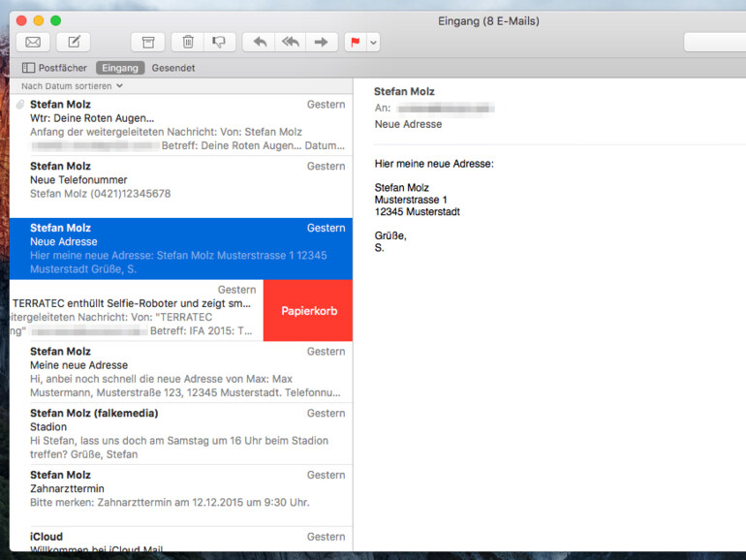
Task: Click the red Papierkorb delete button
Action: click(x=308, y=311)
